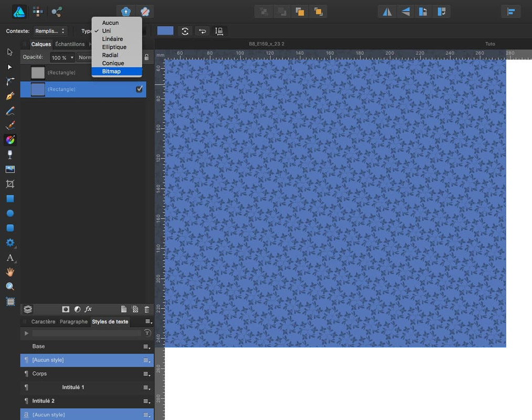
Task: Open the blend mode Norm dropdown
Action: point(84,57)
